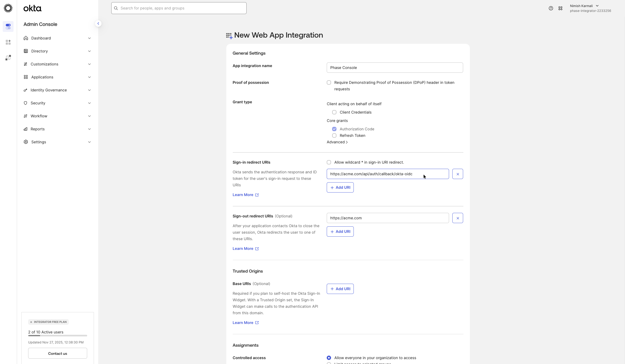The image size is (625, 364).
Task: Focus the App integration name field
Action: 395,68
